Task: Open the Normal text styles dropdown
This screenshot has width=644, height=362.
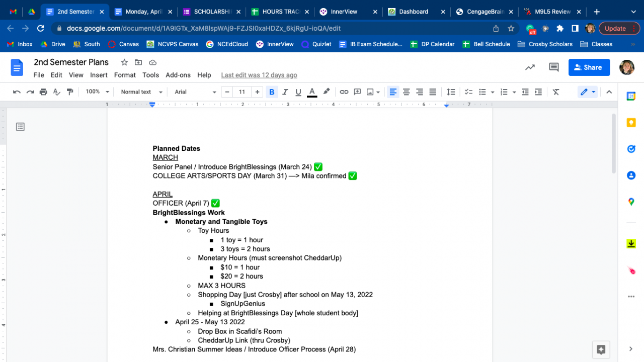Action: (x=141, y=92)
